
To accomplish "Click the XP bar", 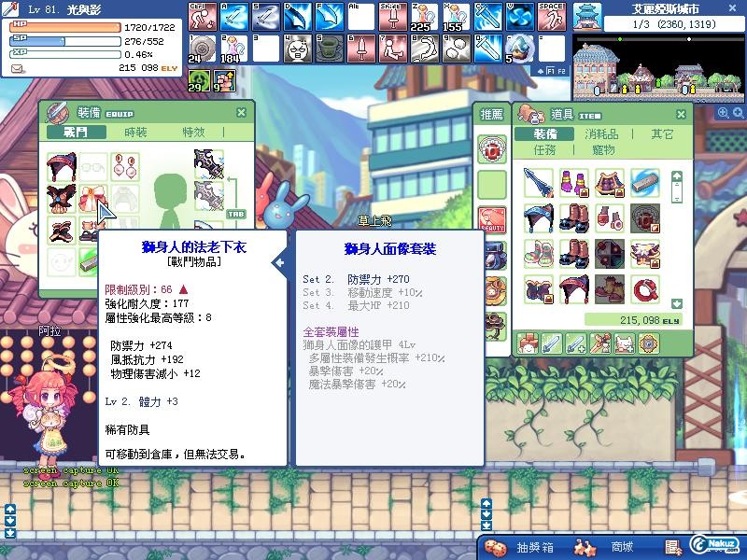I will 65,54.
